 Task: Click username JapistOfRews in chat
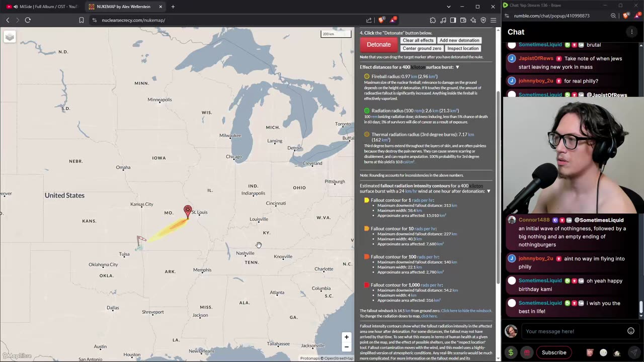(x=536, y=58)
